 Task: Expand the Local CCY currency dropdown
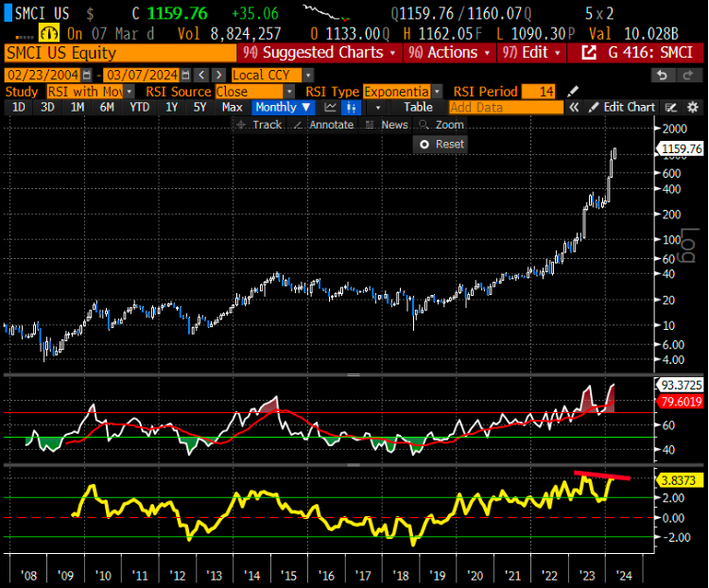click(308, 75)
